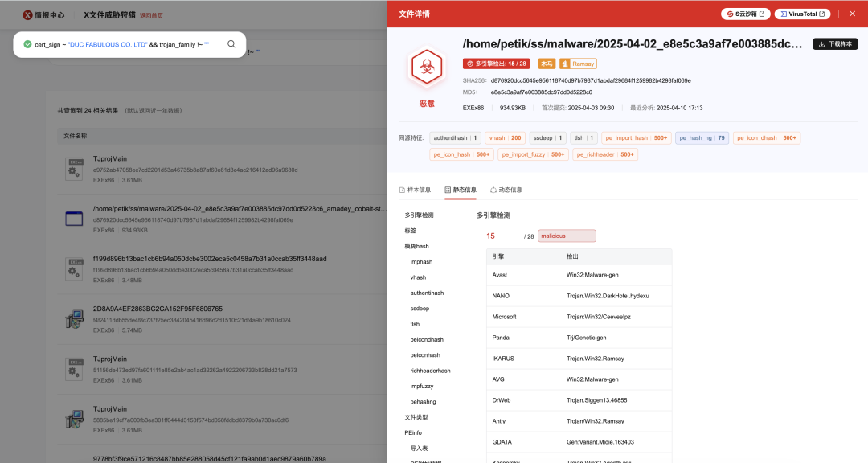Click the Panda Trj/Genetic.gen detection
The image size is (868, 463).
[579, 338]
